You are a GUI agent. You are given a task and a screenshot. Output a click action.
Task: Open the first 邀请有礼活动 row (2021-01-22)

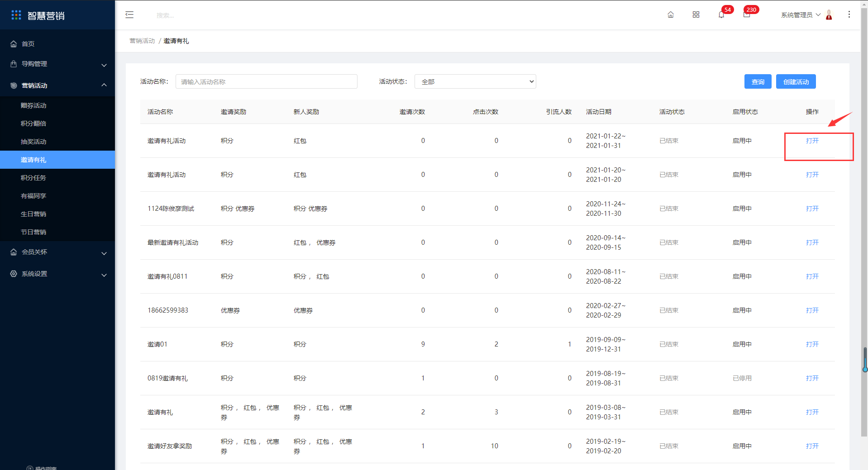click(812, 141)
